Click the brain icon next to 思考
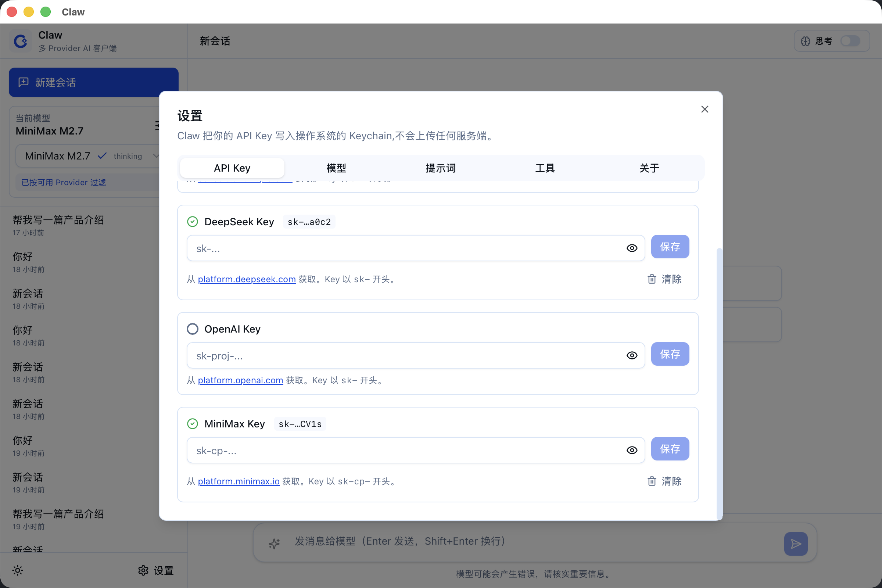 tap(806, 41)
